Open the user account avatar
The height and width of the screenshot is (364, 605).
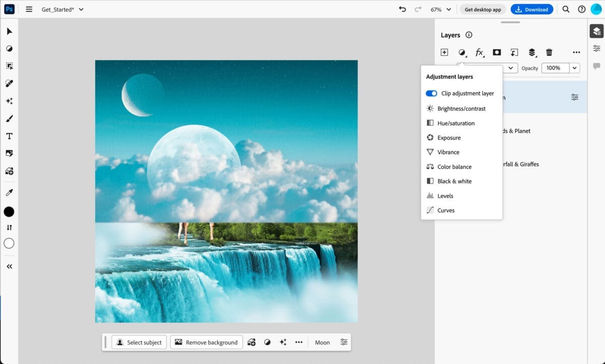596,9
